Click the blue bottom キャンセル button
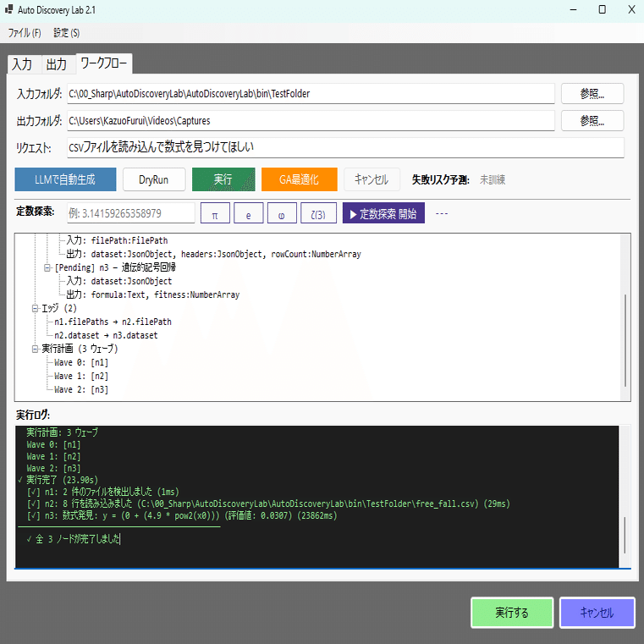Screen dimensions: 644x644 pos(597,613)
